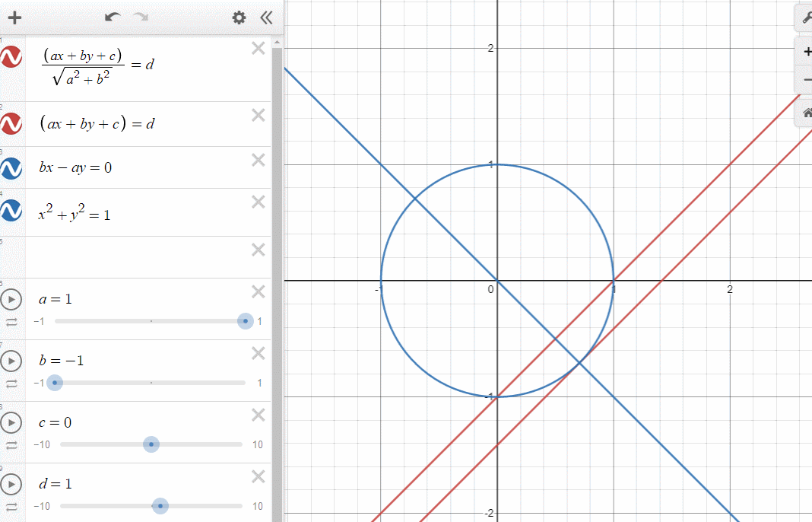Viewport: 812px width, 522px height.
Task: Delete the x²+y²=1 expression
Action: 258,202
